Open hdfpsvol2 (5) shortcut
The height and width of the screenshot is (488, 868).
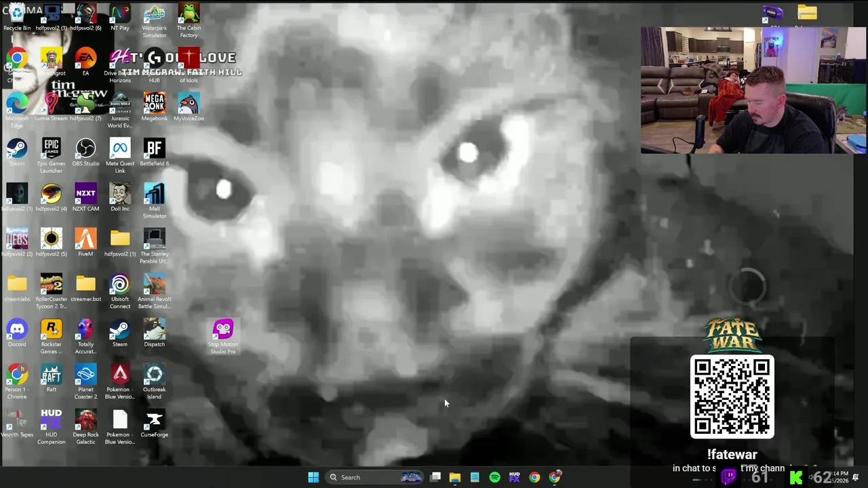[x=51, y=243]
